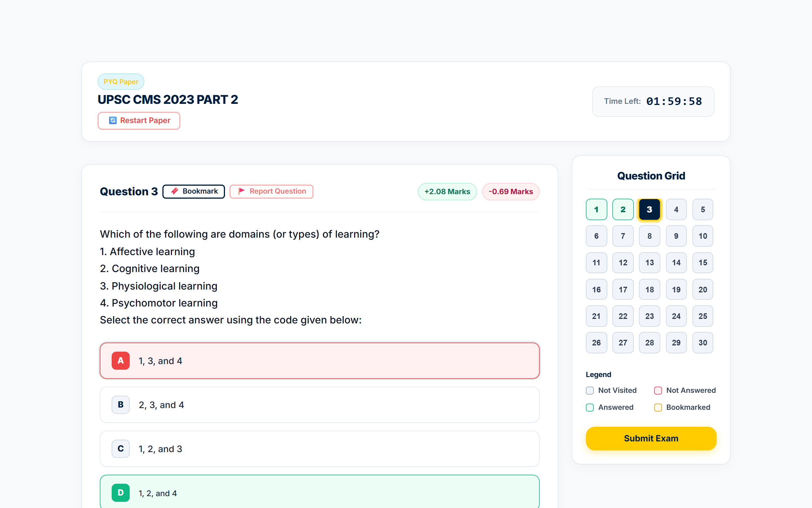Viewport: 812px width, 508px height.
Task: Select answer option A letter badge
Action: [120, 360]
